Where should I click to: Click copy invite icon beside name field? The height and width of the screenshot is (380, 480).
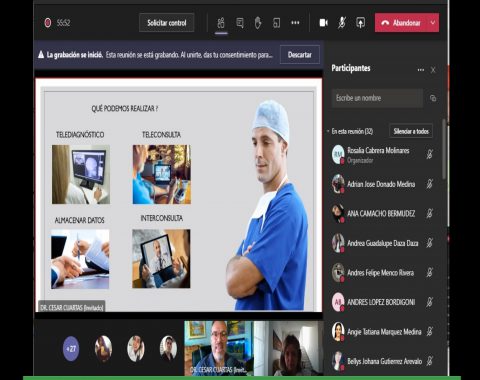(x=433, y=98)
